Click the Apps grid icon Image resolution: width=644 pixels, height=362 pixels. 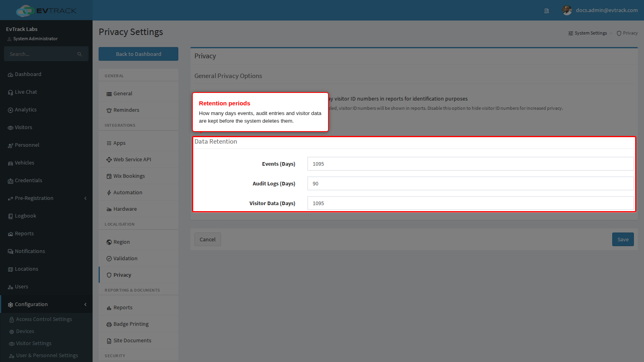[109, 144]
